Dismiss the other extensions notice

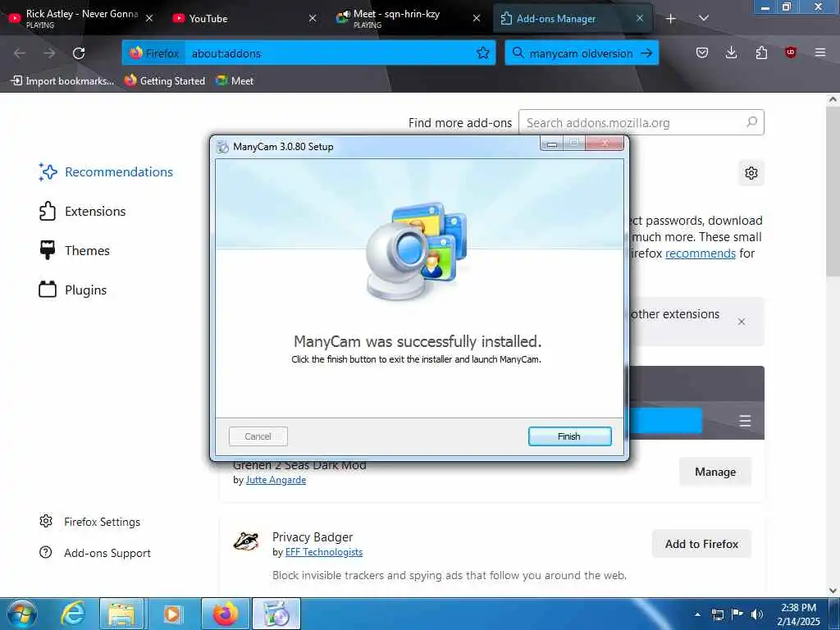pyautogui.click(x=742, y=322)
